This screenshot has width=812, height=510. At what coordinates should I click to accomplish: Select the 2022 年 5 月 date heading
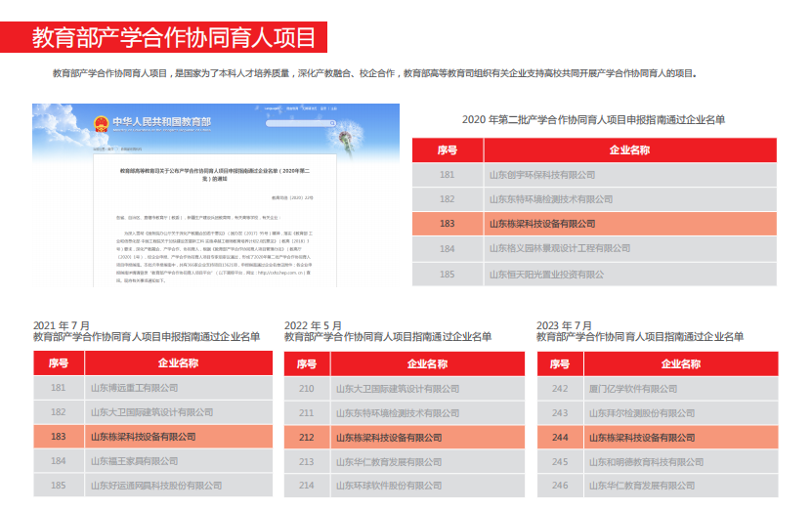pyautogui.click(x=313, y=325)
